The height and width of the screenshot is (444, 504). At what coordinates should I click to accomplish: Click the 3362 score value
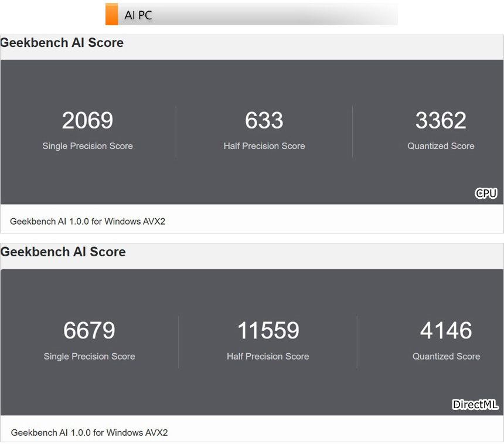[441, 120]
